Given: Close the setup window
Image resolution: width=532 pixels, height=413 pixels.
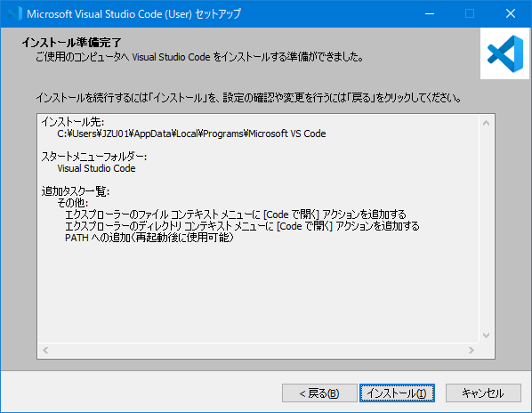Looking at the screenshot, I should pyautogui.click(x=511, y=13).
